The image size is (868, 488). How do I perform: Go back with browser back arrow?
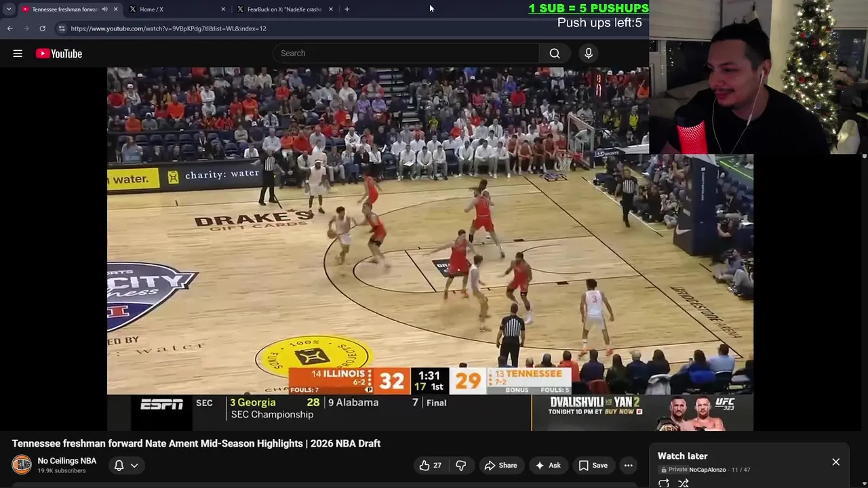point(10,28)
